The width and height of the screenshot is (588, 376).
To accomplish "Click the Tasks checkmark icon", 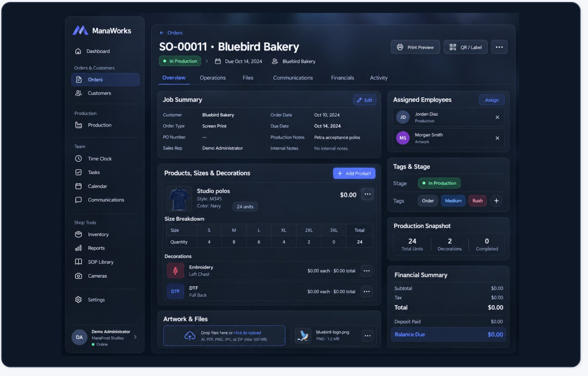I will (x=78, y=172).
